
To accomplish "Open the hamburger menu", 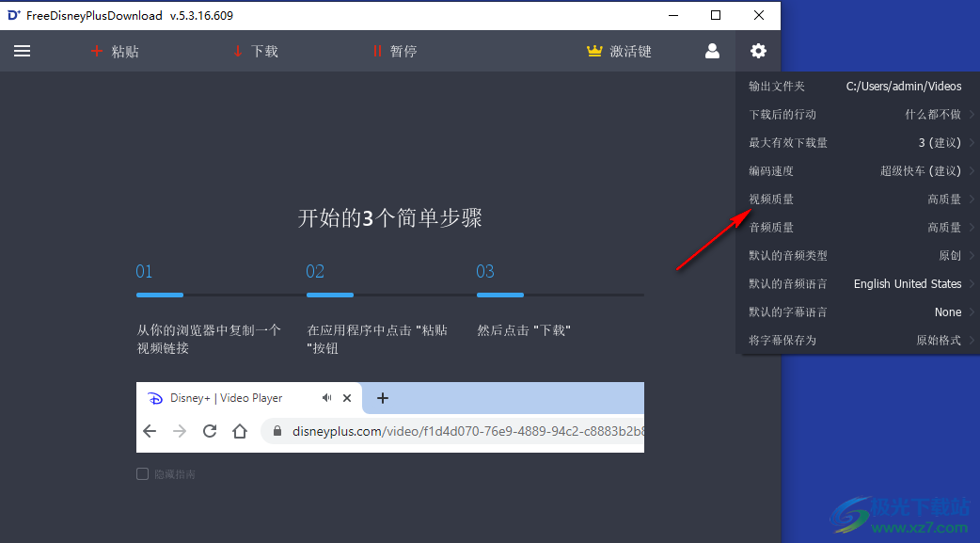I will (22, 51).
